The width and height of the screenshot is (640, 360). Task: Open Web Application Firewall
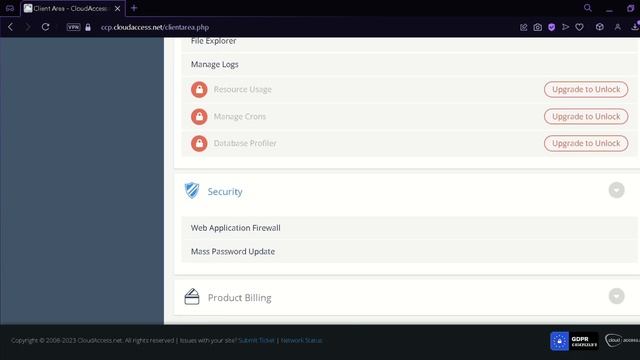(409, 228)
